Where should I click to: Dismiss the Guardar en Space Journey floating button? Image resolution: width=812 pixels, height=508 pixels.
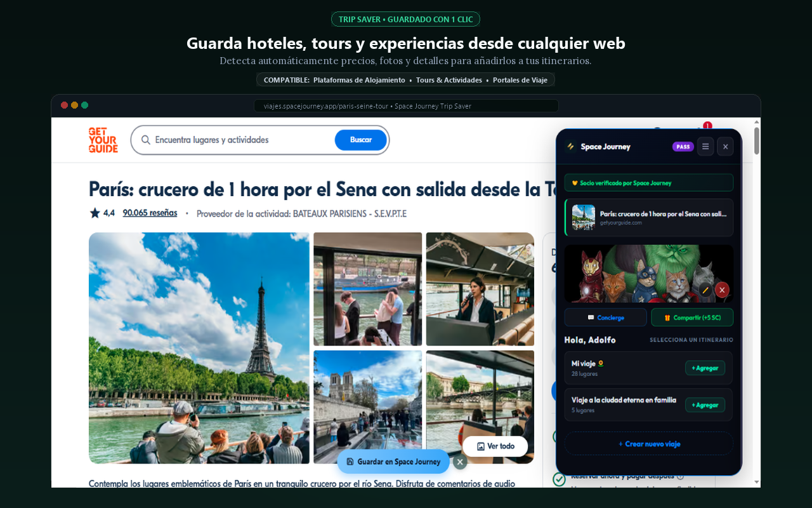[x=461, y=462]
